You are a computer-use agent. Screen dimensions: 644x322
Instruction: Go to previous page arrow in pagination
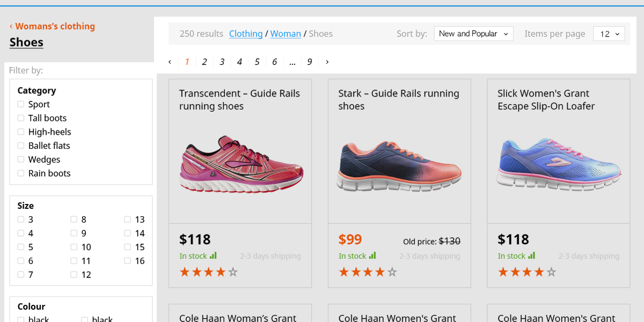[x=170, y=62]
